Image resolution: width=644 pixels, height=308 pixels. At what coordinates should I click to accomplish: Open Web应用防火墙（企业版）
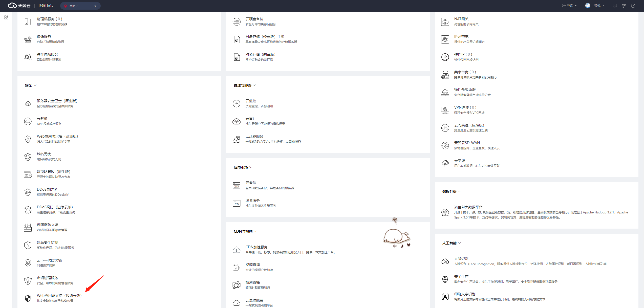pyautogui.click(x=57, y=136)
